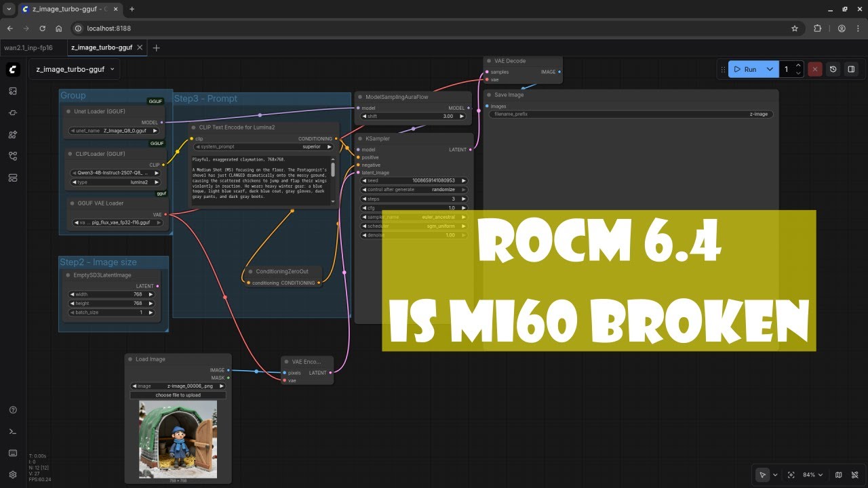Open a new browser tab
This screenshot has height=488, width=868.
pyautogui.click(x=132, y=9)
